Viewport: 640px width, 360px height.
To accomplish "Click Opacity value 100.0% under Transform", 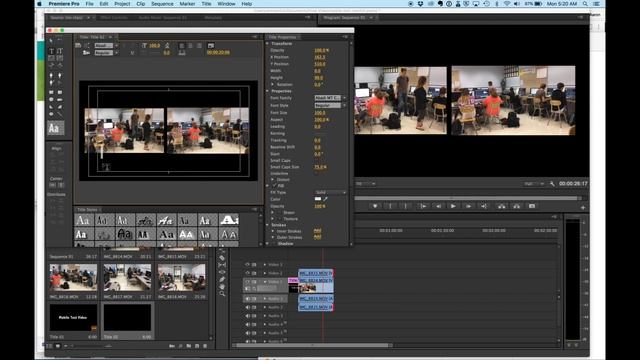I will click(x=322, y=50).
